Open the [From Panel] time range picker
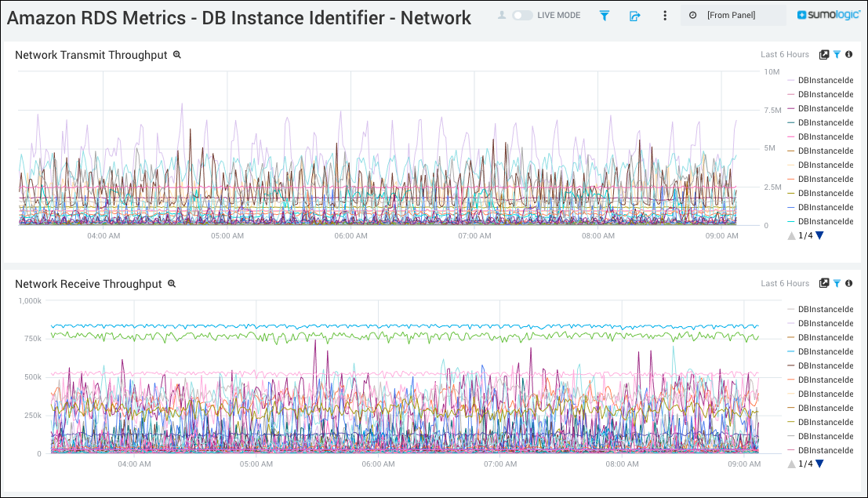The image size is (868, 498). coord(733,16)
